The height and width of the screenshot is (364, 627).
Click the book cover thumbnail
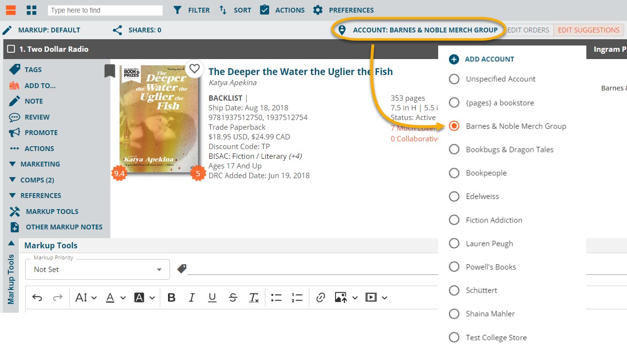tap(159, 119)
